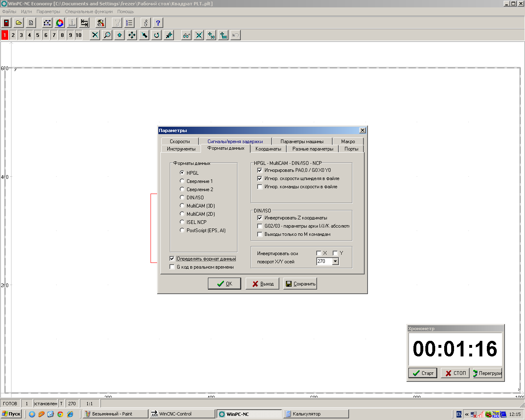Select the MultiCAM (3D) radio button

pos(182,205)
